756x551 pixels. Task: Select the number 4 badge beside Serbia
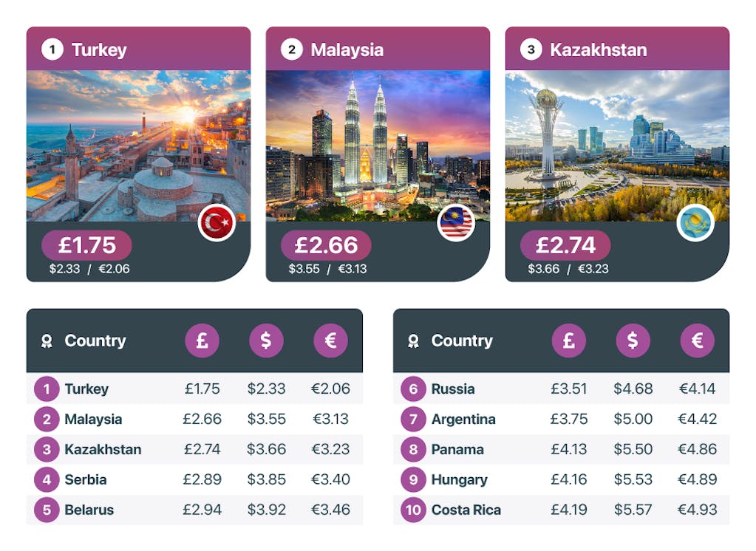(47, 479)
